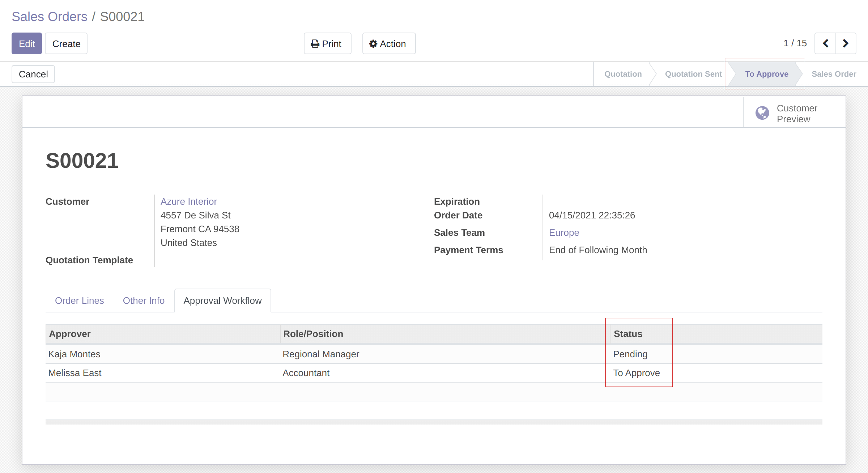Click the globe Customer Preview icon
This screenshot has height=473, width=868.
click(762, 113)
